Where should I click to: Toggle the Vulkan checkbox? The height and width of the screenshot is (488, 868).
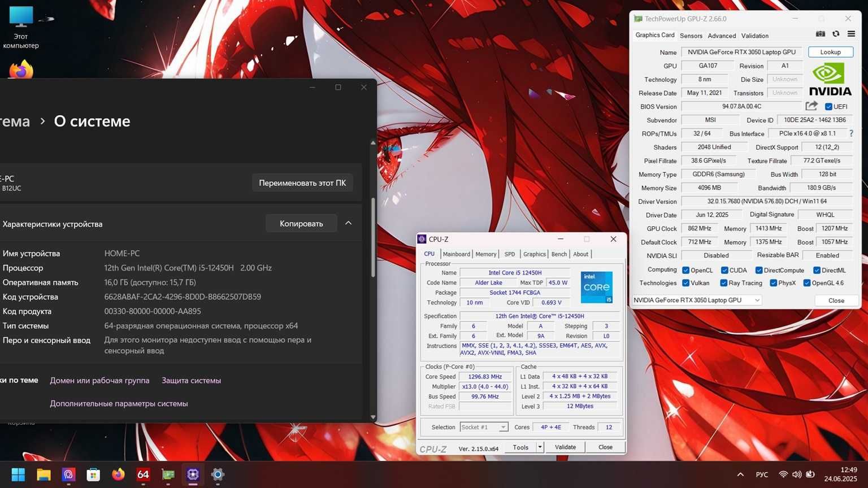(685, 283)
